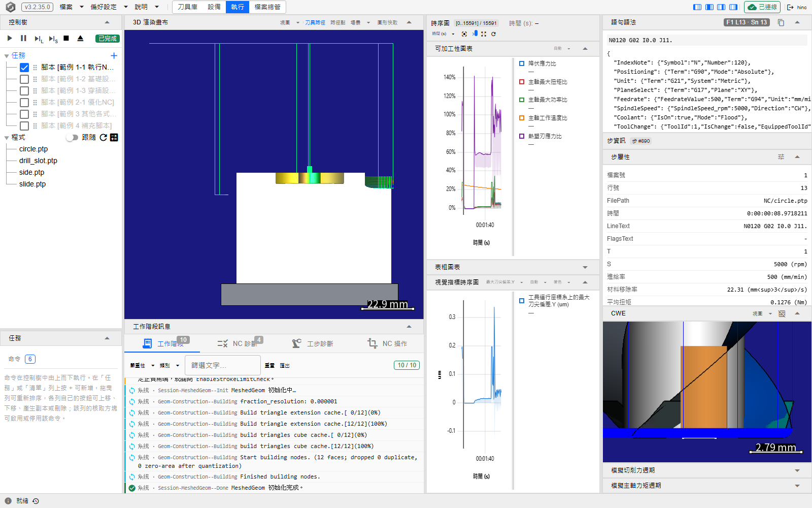
Task: Click the timeline focus target icon
Action: [x=464, y=34]
